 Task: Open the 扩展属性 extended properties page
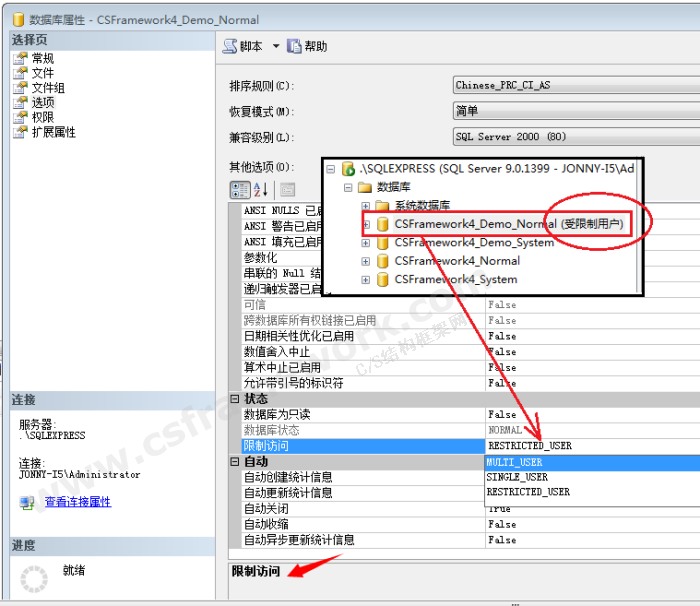click(x=53, y=132)
